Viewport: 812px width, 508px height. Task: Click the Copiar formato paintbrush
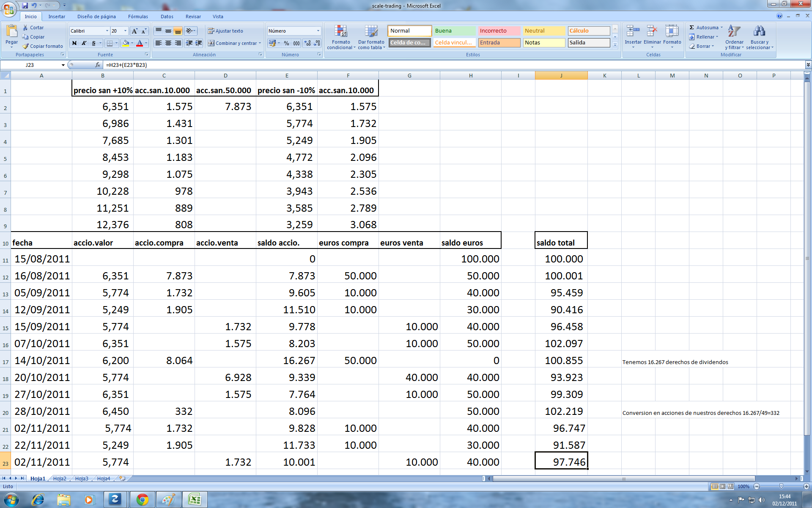26,46
